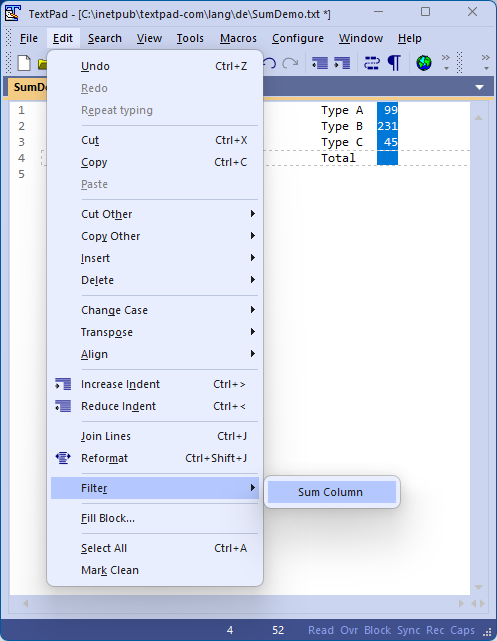
Task: Click the globe web browser icon
Action: (x=424, y=63)
